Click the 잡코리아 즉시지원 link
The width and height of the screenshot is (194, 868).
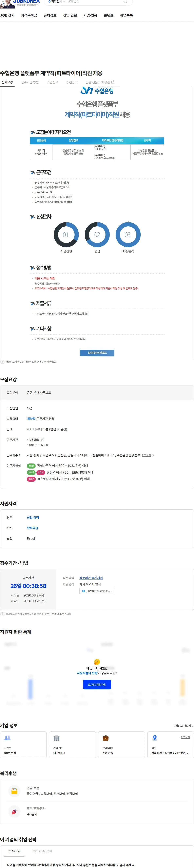click(x=91, y=578)
